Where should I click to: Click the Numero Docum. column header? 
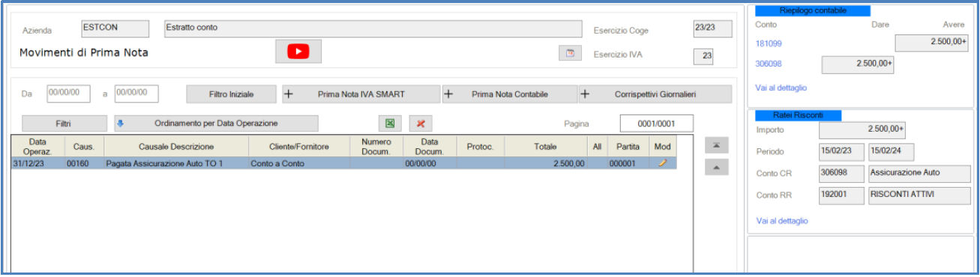[x=376, y=146]
